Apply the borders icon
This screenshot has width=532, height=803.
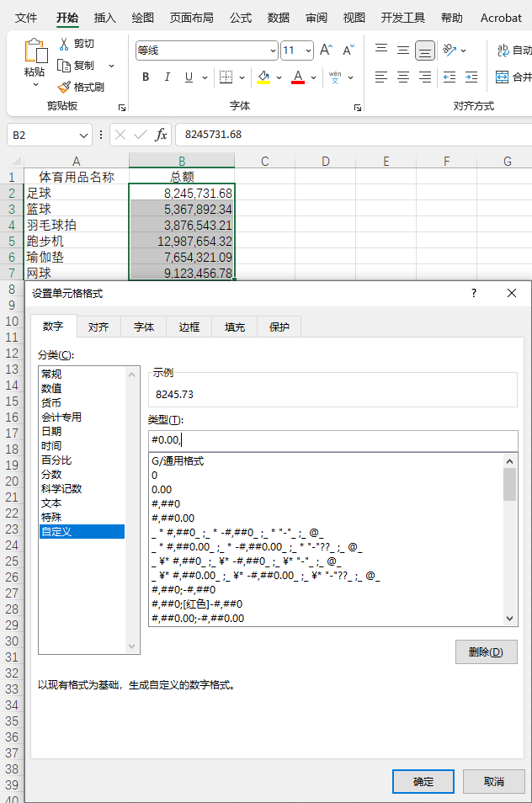coord(226,77)
